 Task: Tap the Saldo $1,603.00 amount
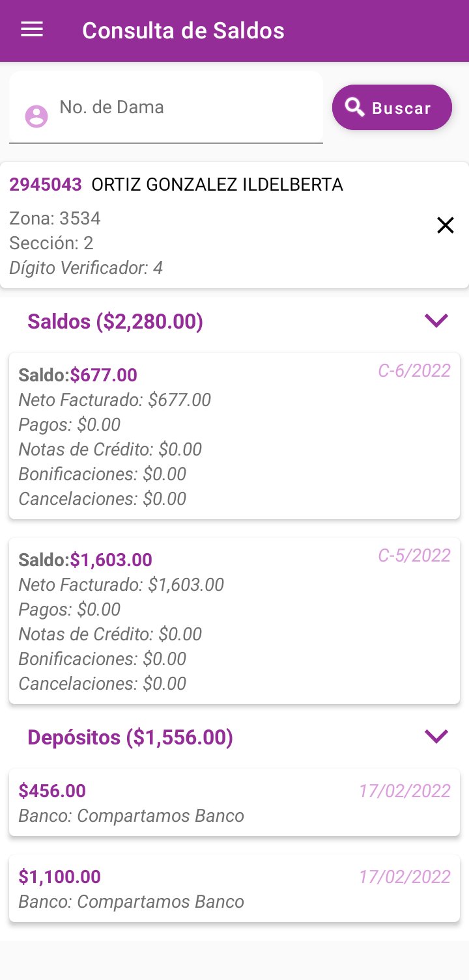pos(111,560)
